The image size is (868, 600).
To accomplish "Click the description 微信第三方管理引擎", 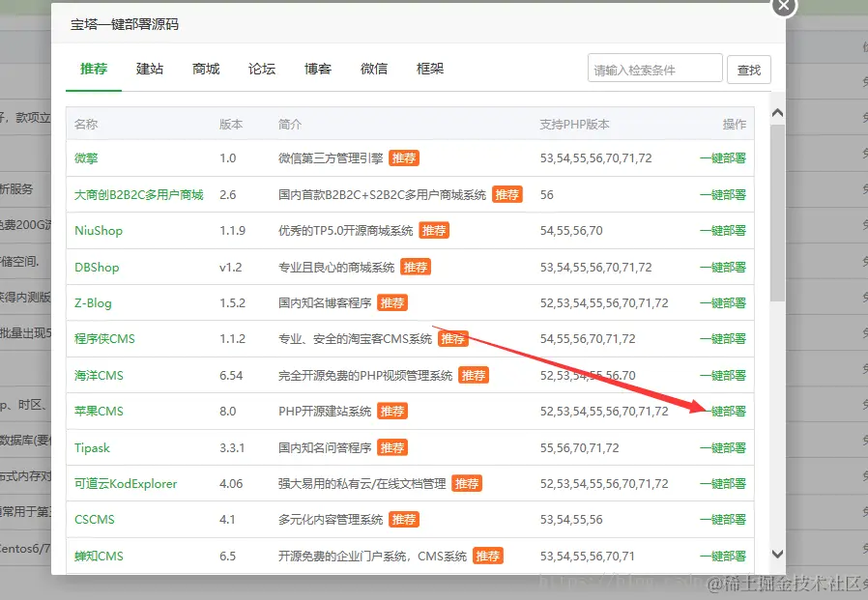I will pos(331,158).
